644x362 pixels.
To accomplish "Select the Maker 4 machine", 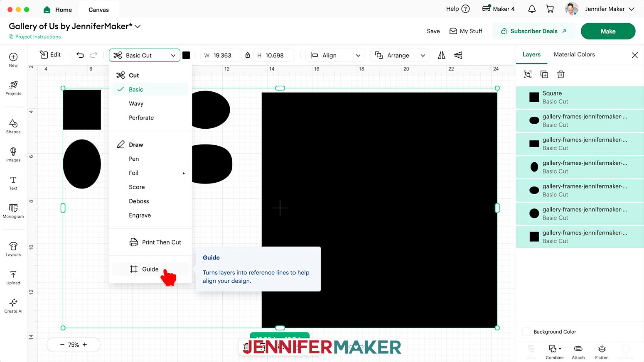I will pos(498,9).
